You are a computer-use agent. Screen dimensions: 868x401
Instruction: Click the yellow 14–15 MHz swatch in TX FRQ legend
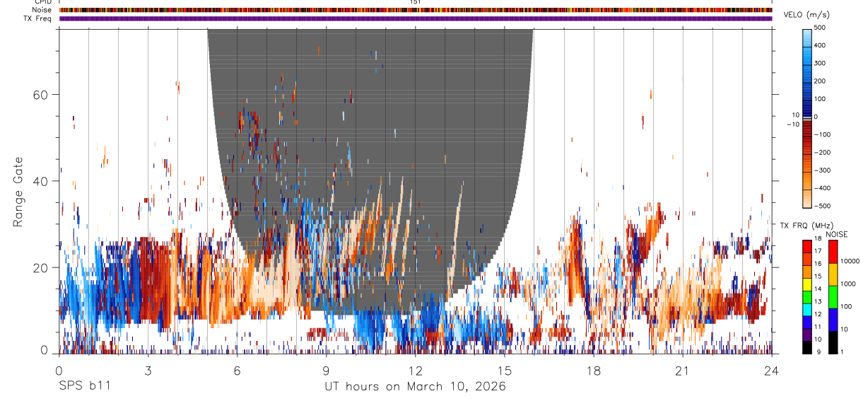click(x=807, y=284)
